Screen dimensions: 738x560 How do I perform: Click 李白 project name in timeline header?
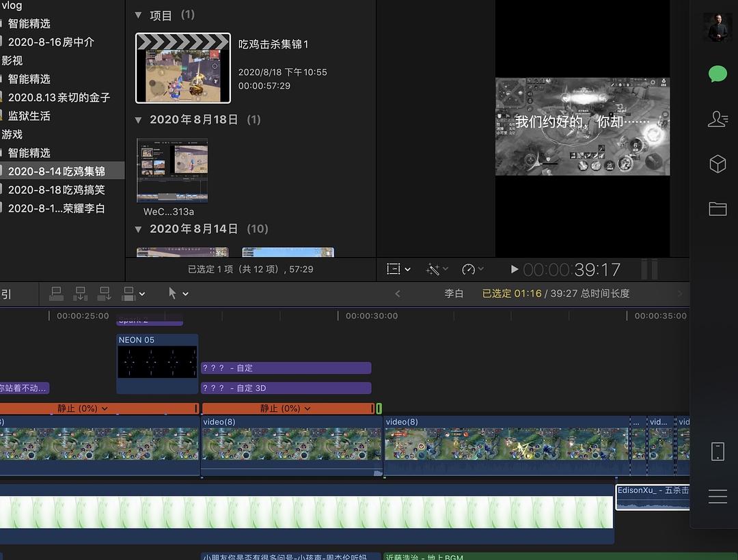click(454, 294)
